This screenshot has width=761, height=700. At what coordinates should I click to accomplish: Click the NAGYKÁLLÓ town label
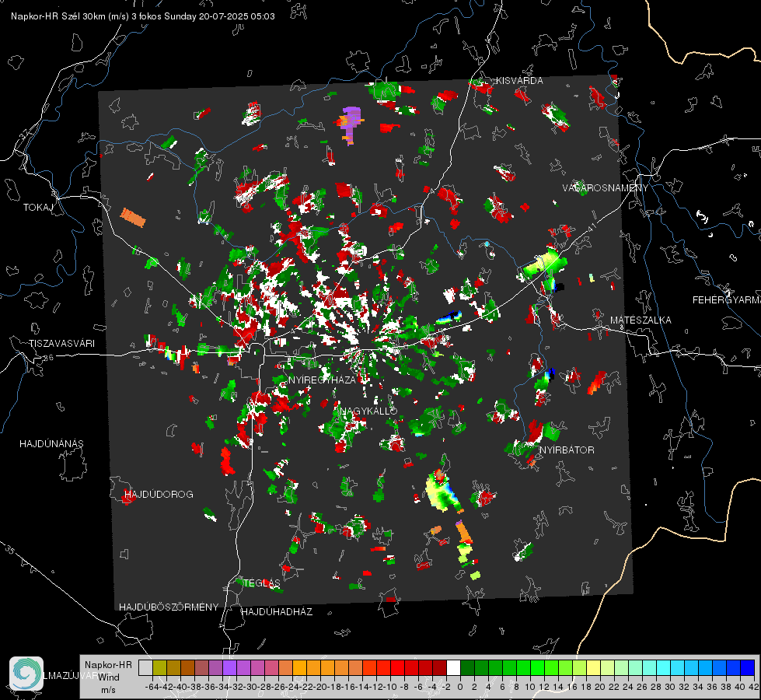(x=369, y=411)
